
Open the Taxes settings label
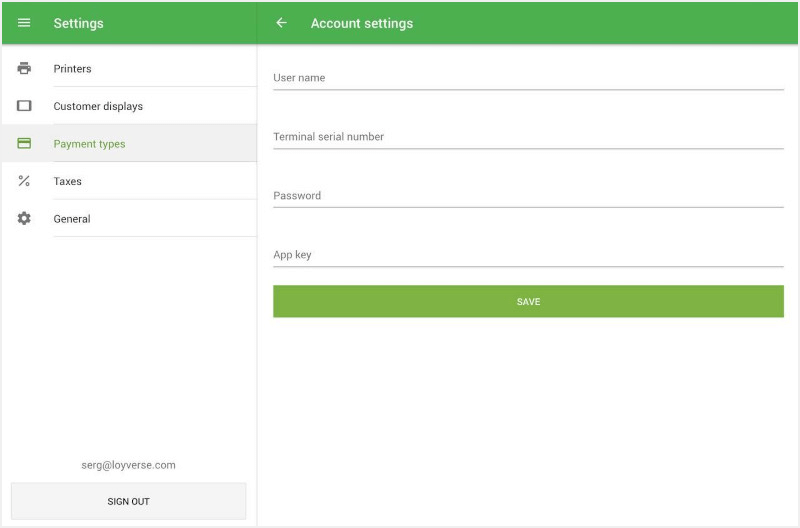67,181
